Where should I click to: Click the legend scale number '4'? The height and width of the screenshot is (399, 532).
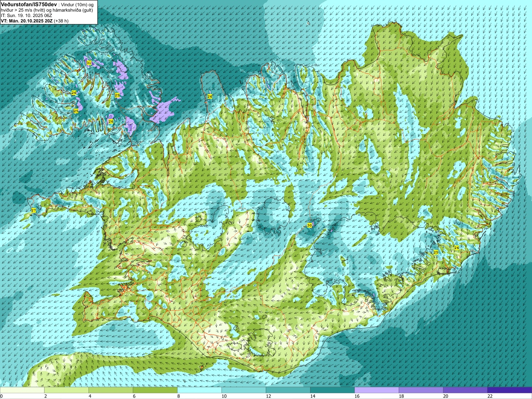tap(90, 396)
